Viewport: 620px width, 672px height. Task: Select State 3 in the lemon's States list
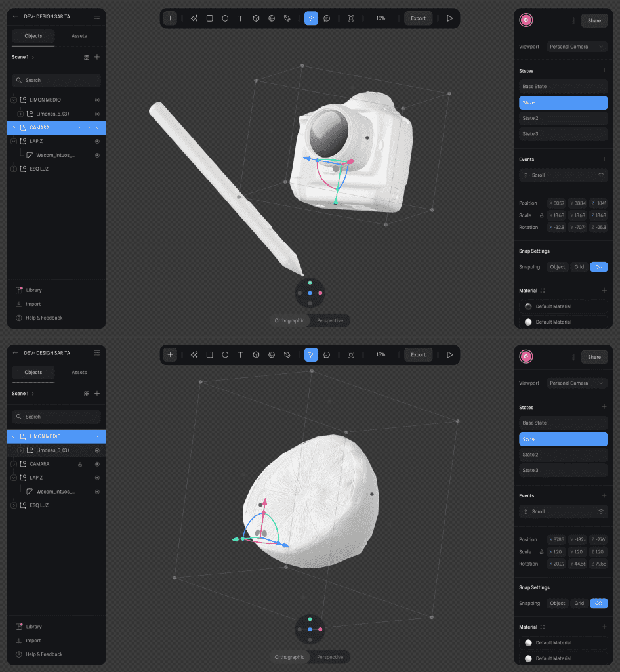pos(563,471)
